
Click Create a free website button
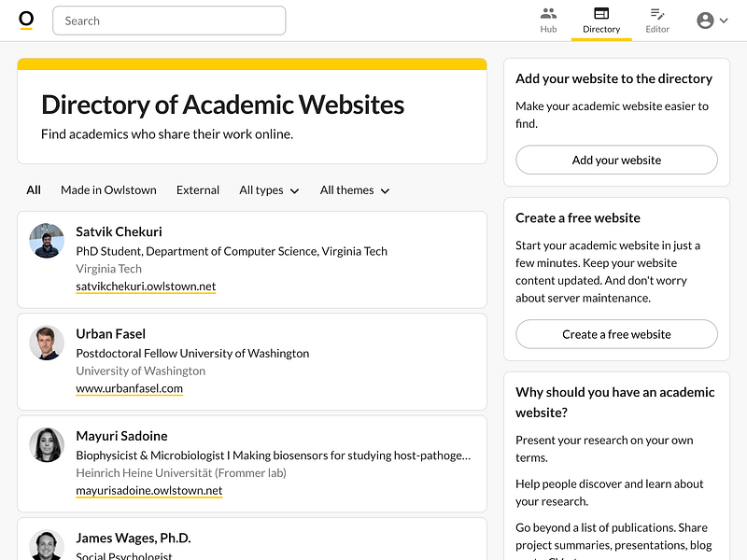tap(616, 334)
